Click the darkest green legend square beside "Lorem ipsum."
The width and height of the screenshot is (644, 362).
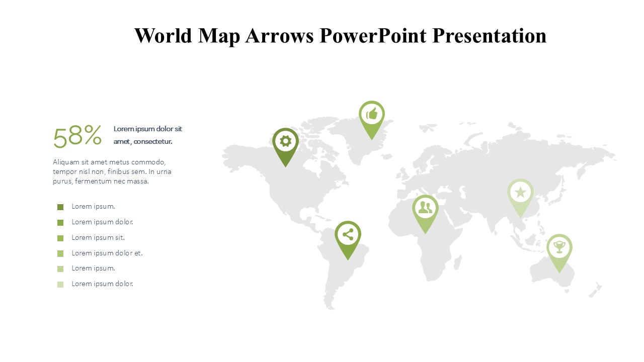pyautogui.click(x=60, y=207)
